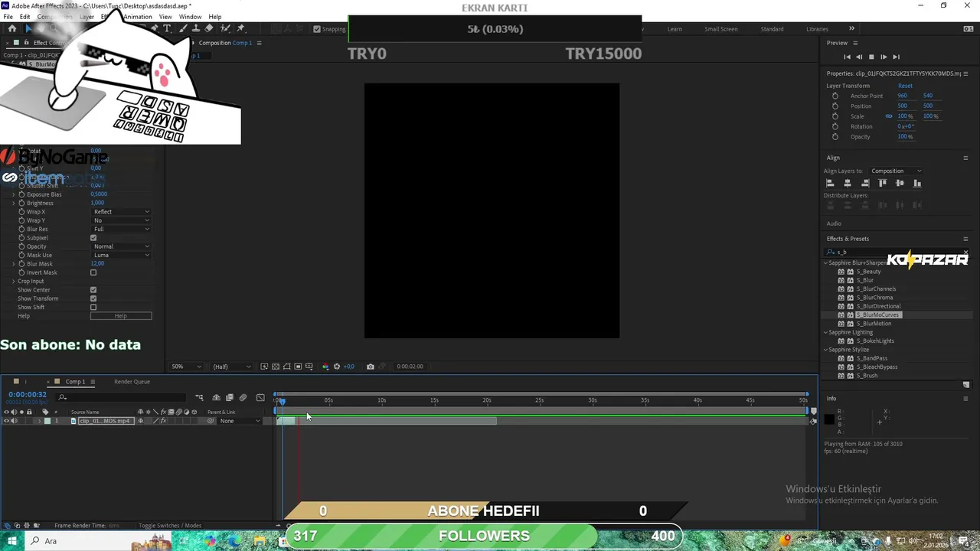Image resolution: width=980 pixels, height=551 pixels.
Task: Align layers to right edge
Action: click(865, 183)
